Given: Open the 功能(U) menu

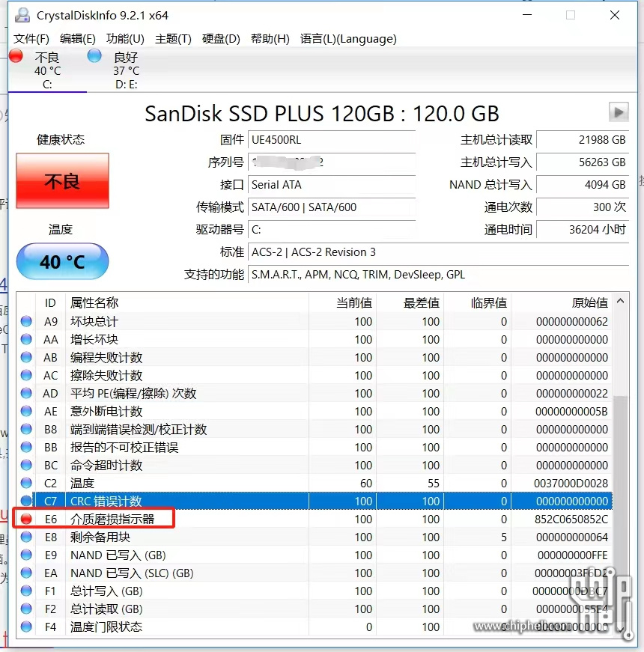Looking at the screenshot, I should 125,39.
